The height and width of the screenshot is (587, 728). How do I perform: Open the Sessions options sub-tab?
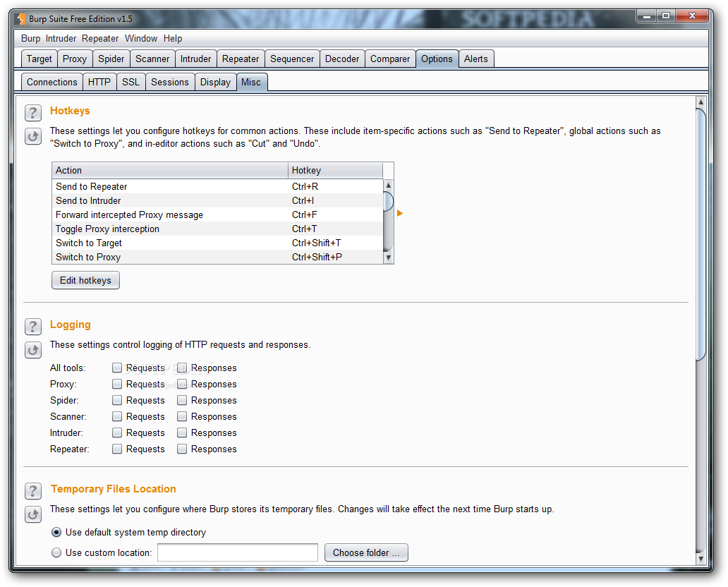tap(170, 83)
